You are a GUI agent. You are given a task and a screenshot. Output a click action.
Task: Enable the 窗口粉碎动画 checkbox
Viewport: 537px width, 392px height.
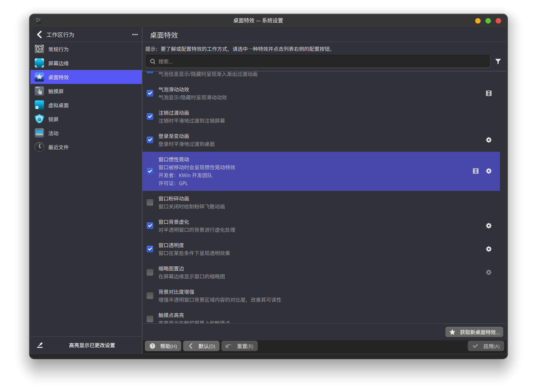click(150, 202)
